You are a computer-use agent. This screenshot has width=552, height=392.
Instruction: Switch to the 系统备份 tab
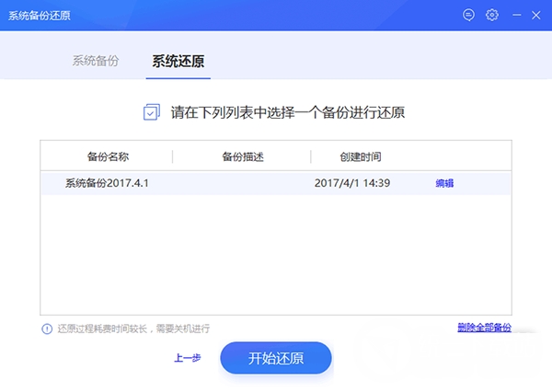[x=95, y=62]
